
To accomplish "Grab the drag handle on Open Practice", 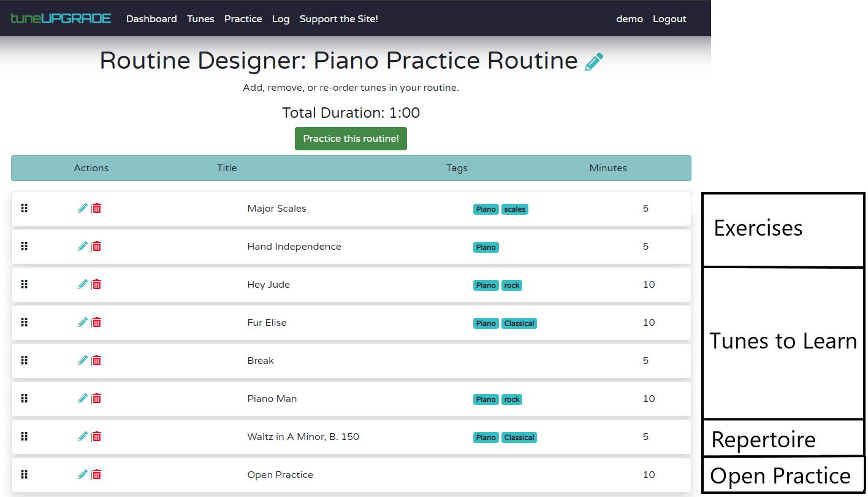I will pos(24,474).
